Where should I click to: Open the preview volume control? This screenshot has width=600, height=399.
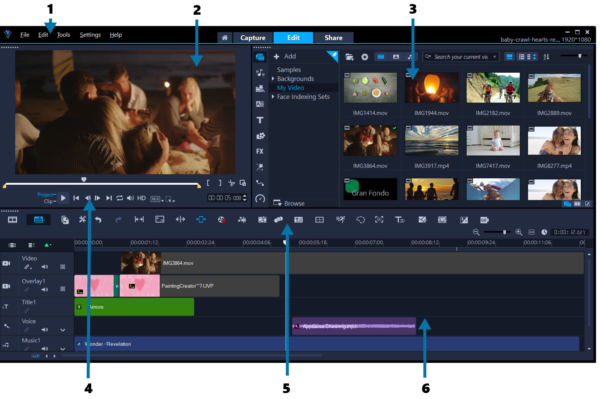(x=130, y=198)
